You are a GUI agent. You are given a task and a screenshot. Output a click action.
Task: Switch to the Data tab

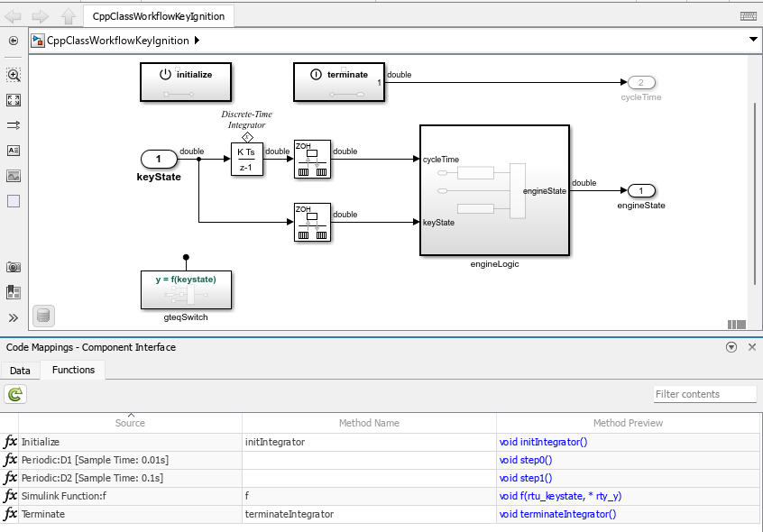click(20, 370)
